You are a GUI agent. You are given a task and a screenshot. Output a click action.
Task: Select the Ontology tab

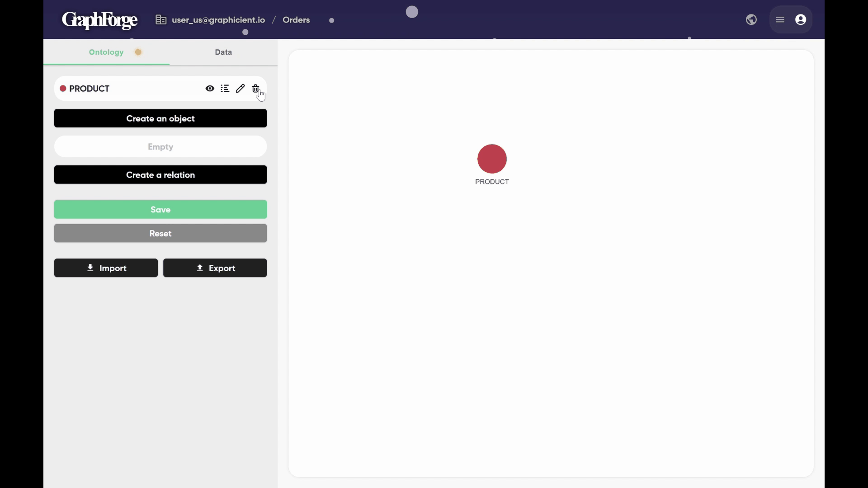(x=106, y=52)
